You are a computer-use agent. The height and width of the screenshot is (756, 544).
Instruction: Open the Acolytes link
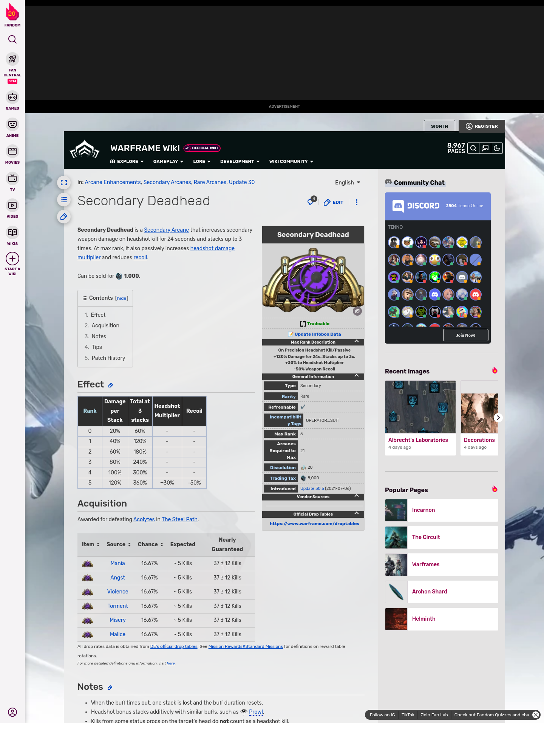click(144, 519)
